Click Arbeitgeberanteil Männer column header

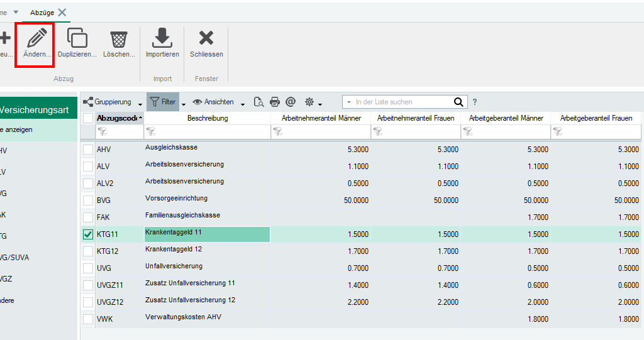click(506, 118)
